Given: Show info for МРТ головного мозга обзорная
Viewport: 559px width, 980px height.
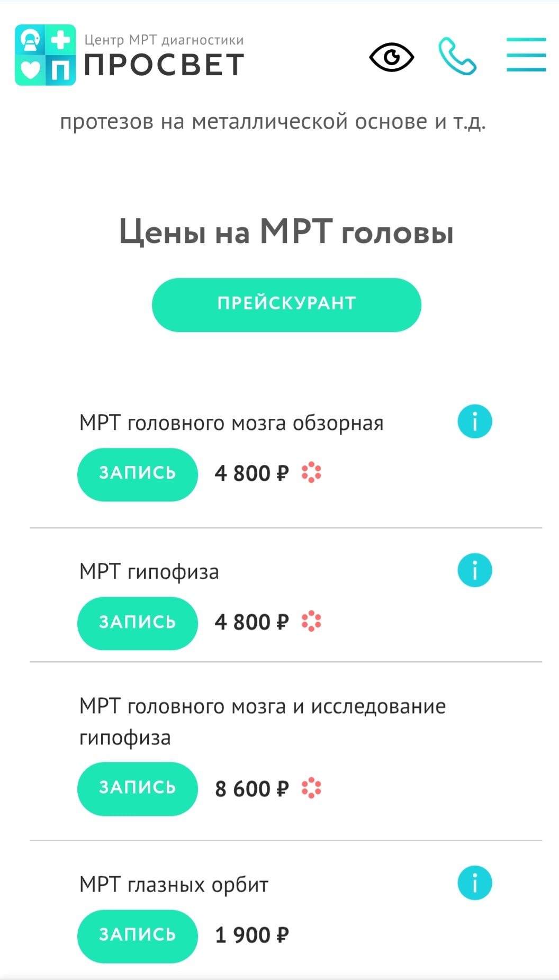Looking at the screenshot, I should coord(474,422).
